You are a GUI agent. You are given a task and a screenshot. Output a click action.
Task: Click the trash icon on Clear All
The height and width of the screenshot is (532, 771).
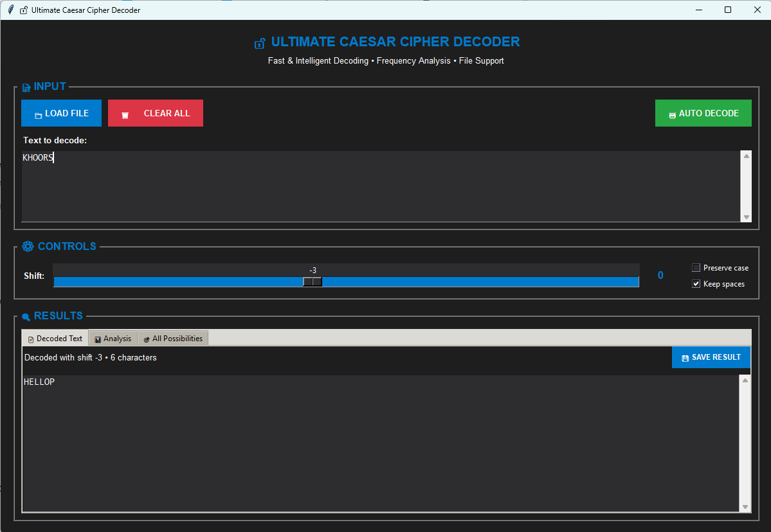tap(125, 114)
